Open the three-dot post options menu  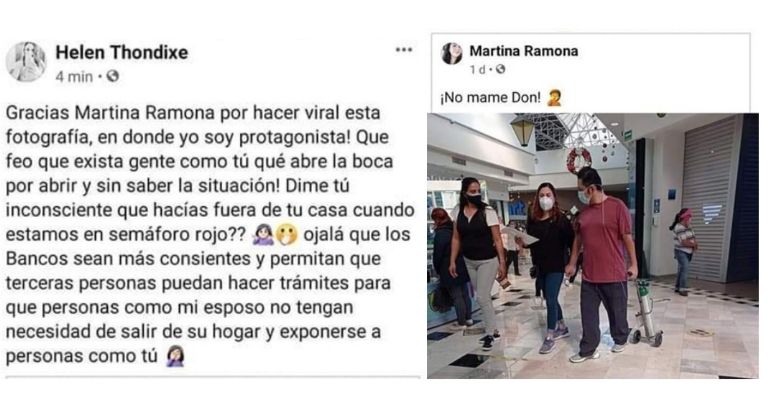(x=404, y=50)
